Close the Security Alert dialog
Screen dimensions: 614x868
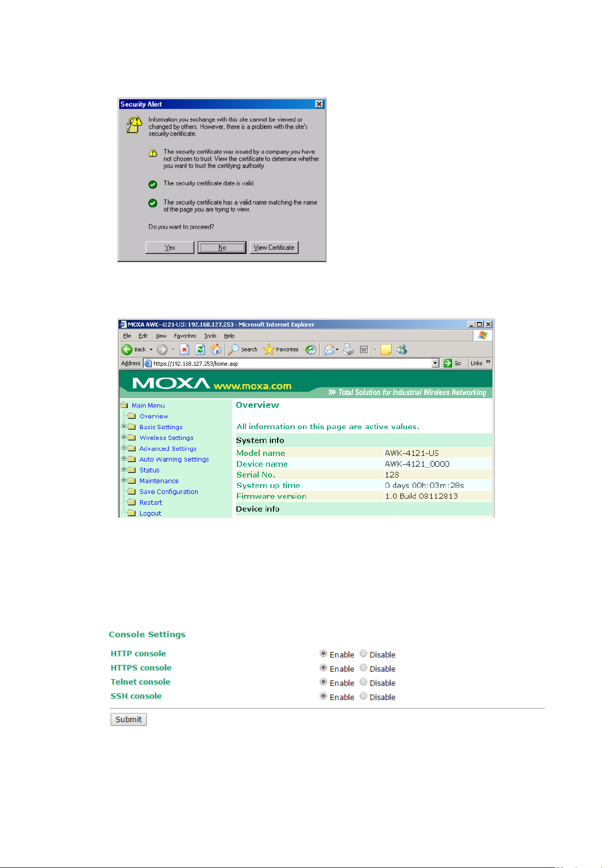pos(319,104)
